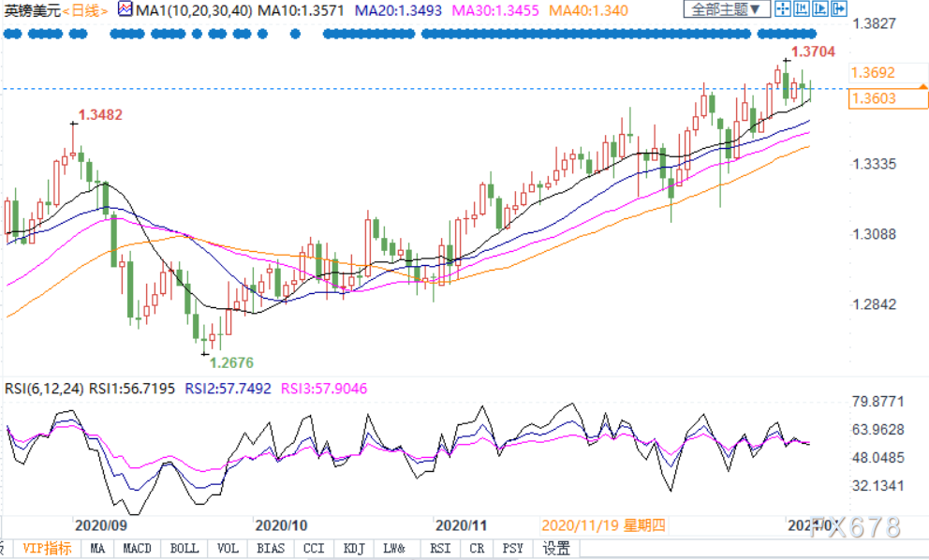Click the 2020/10 date axis marker
This screenshot has width=929, height=560.
click(281, 525)
